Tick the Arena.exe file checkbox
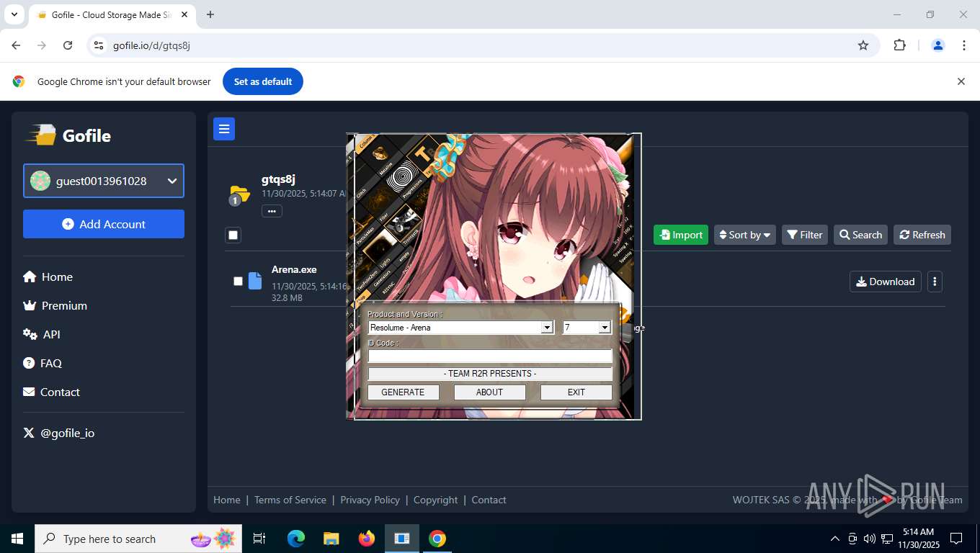Image resolution: width=980 pixels, height=553 pixels. 238,281
